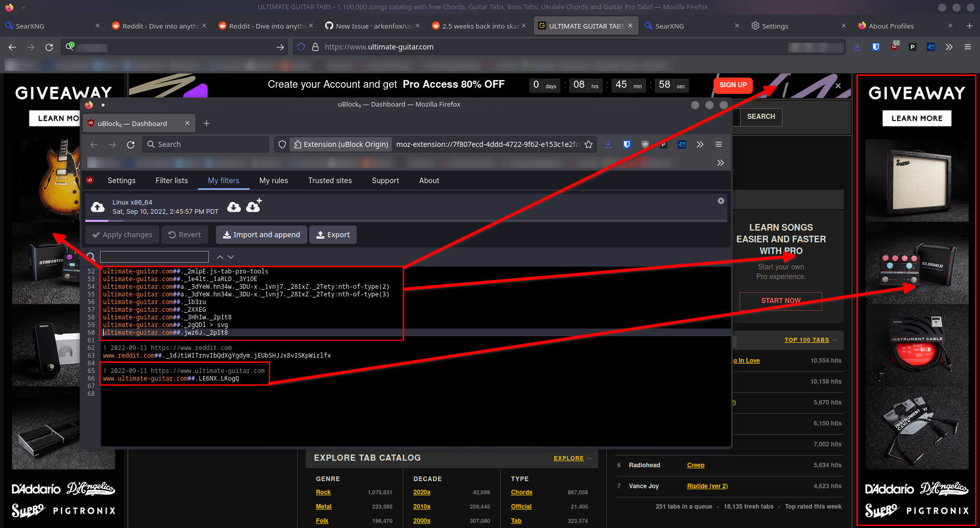Click Bitwarden shield icon in main toolbar
The width and height of the screenshot is (980, 528).
[x=876, y=47]
